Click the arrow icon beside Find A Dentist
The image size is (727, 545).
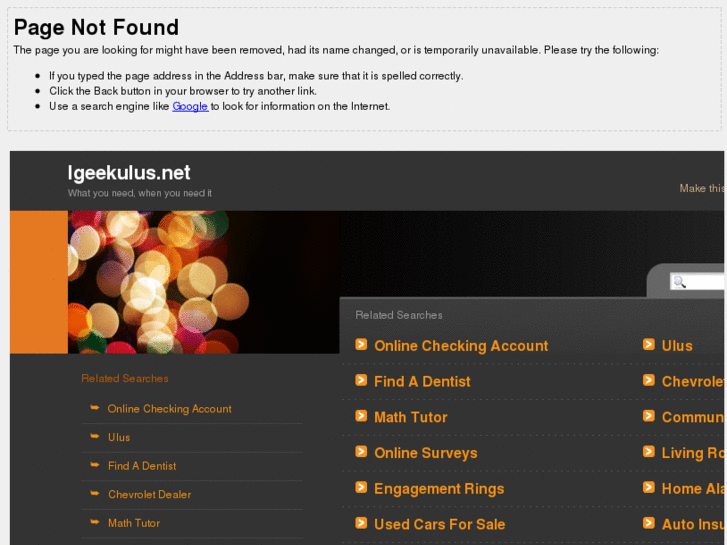(x=361, y=381)
